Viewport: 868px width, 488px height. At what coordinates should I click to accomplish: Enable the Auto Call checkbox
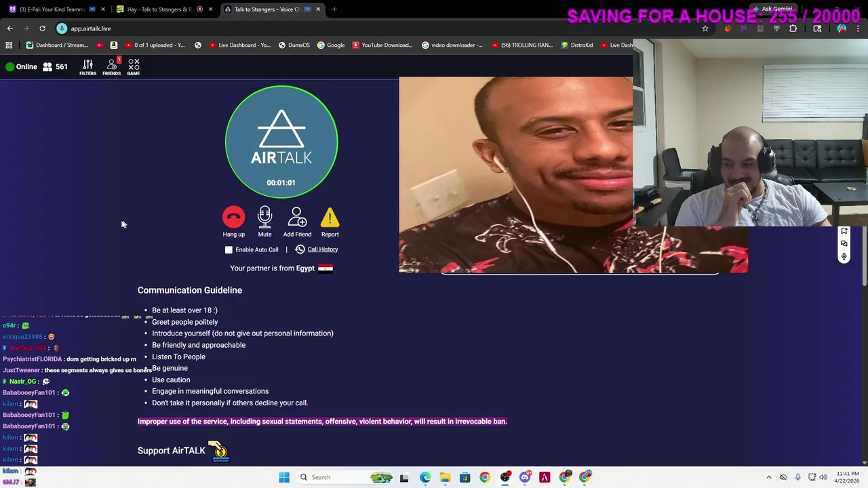click(229, 249)
